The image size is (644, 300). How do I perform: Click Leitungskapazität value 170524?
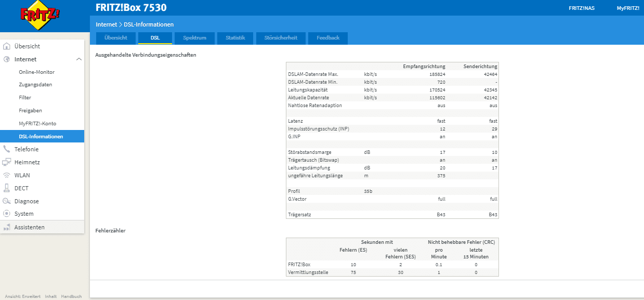point(437,90)
